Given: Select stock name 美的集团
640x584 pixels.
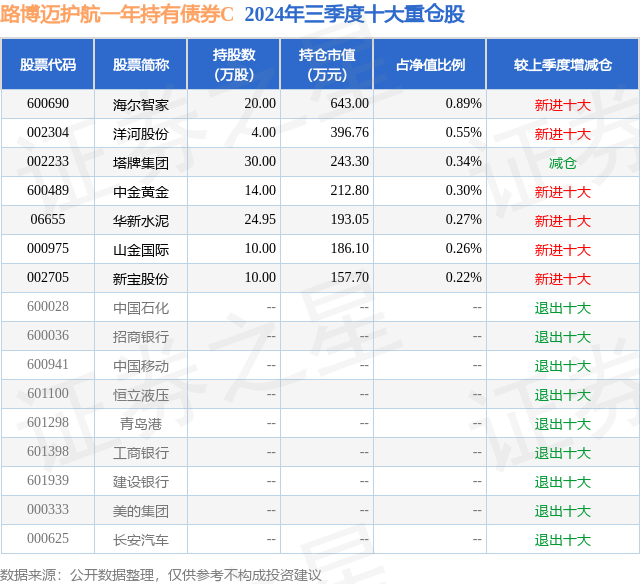Looking at the screenshot, I should click(141, 511).
